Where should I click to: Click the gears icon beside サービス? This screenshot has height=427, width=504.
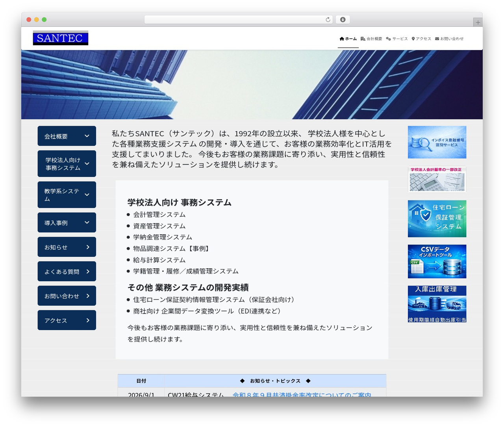389,39
